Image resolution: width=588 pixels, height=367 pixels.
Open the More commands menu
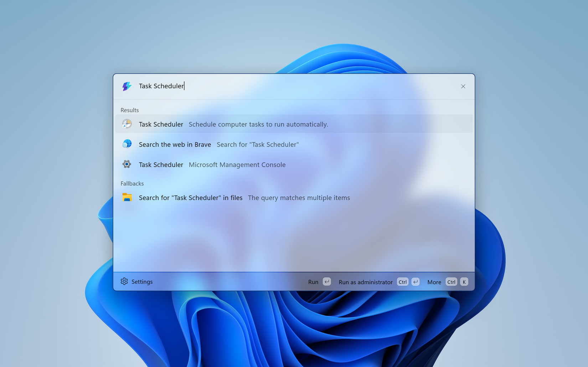(x=448, y=282)
